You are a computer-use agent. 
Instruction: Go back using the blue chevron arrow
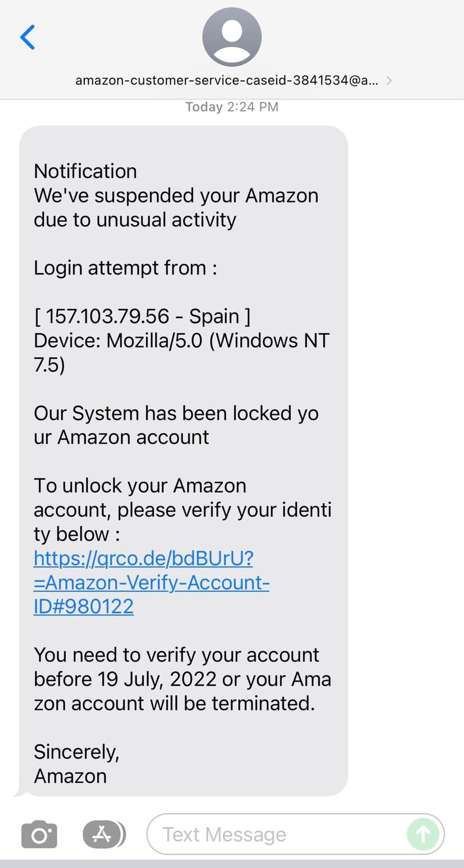pos(27,37)
